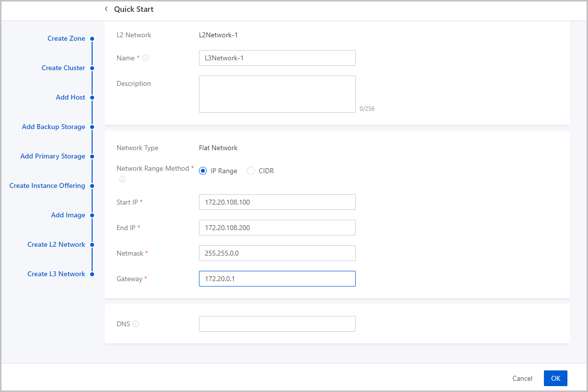The image size is (588, 392).
Task: Select the IP Range radio button
Action: [x=203, y=171]
